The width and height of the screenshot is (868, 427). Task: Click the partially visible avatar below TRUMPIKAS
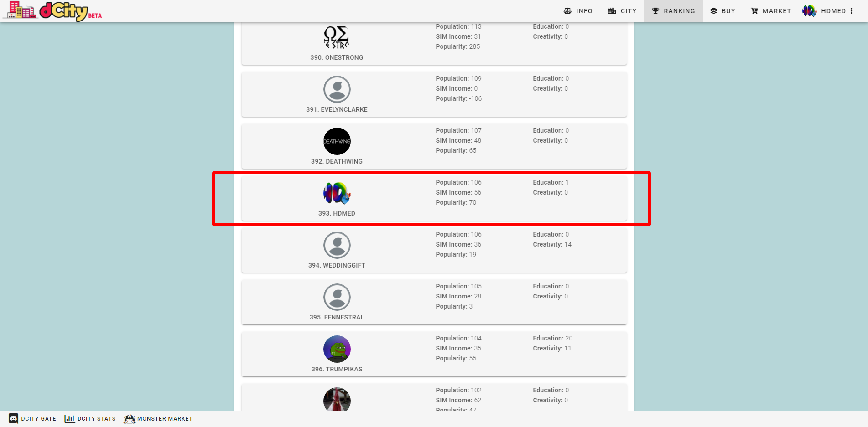[337, 399]
